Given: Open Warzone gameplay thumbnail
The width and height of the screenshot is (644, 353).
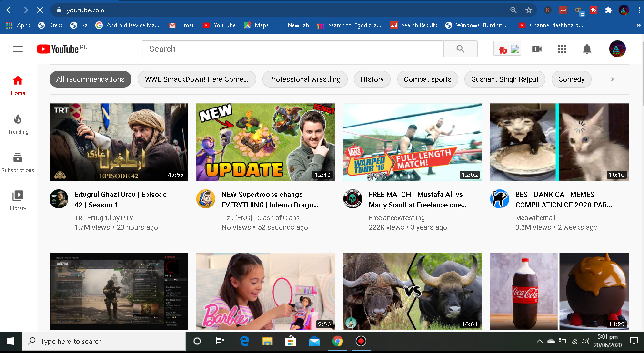Looking at the screenshot, I should (119, 291).
